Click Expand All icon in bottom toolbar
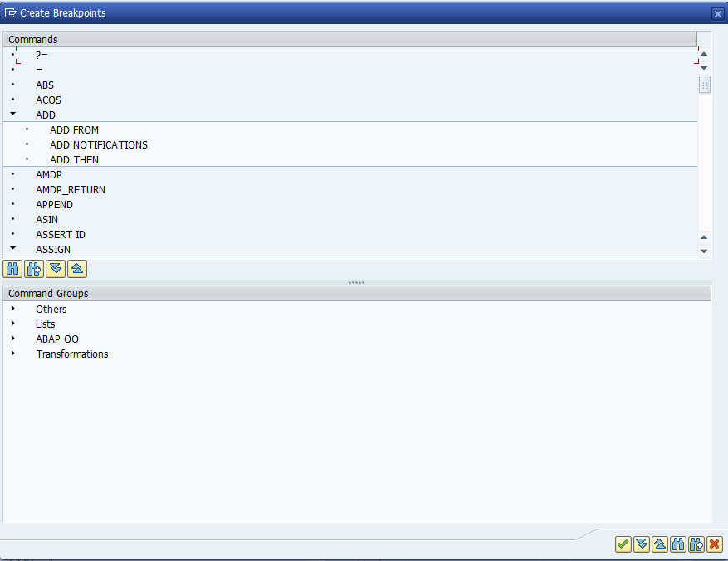 click(x=642, y=544)
